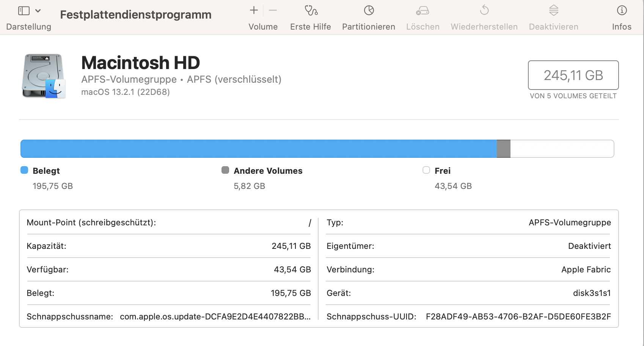Image resolution: width=644 pixels, height=346 pixels.
Task: Click the Macintosh HD drive icon
Action: pos(44,76)
